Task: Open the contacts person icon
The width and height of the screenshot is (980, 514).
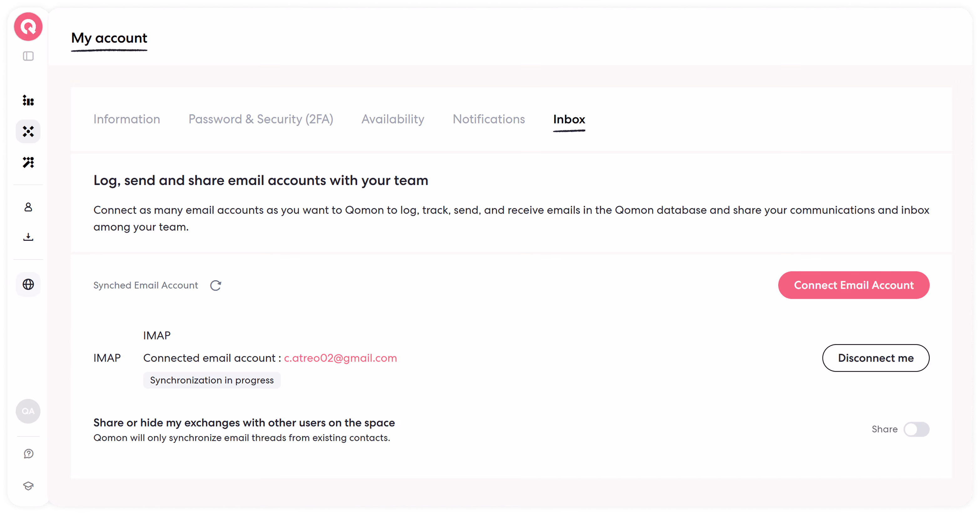Action: [x=28, y=207]
